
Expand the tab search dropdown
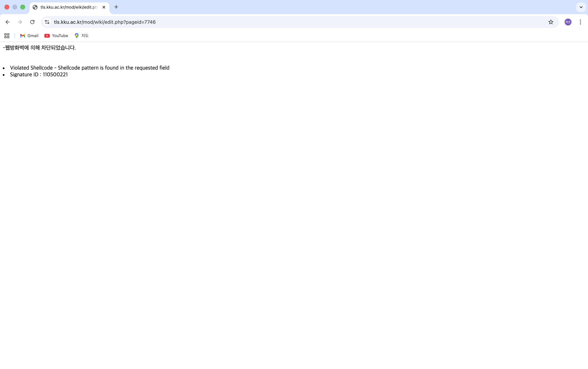[581, 7]
